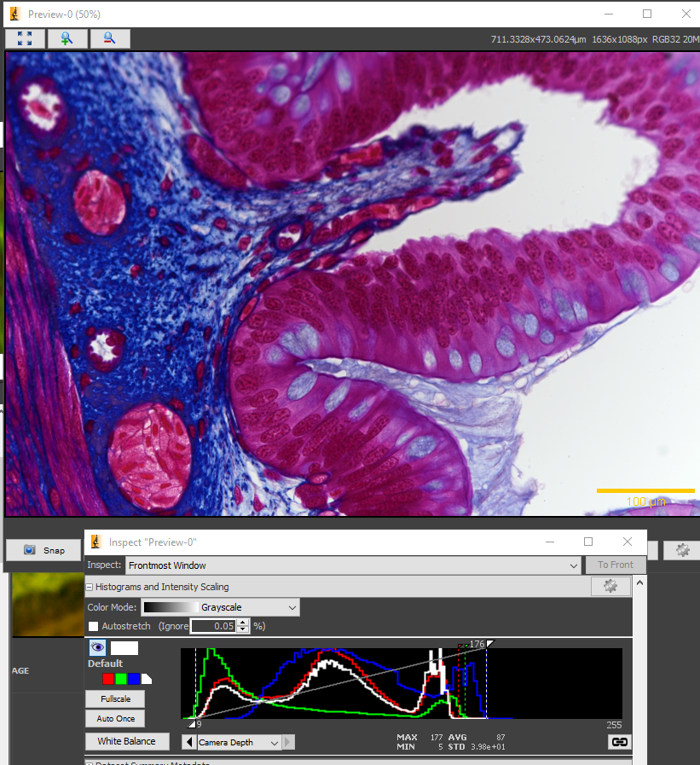
Task: Click the Preview-0 window application icon
Action: click(x=15, y=14)
